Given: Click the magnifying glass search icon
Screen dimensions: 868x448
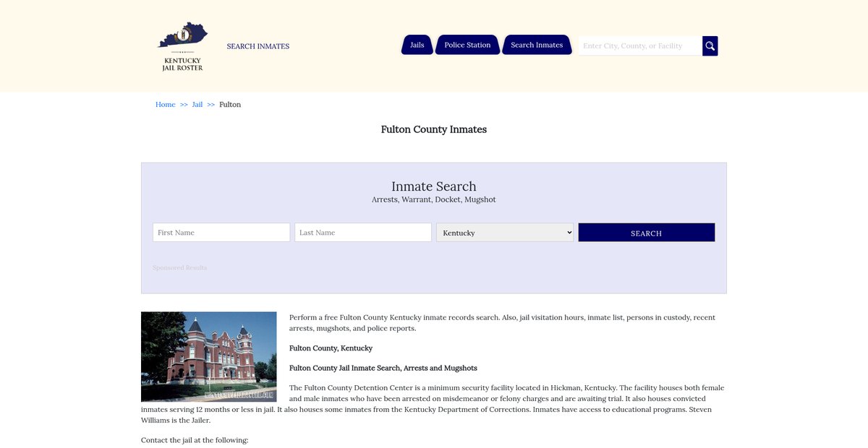Looking at the screenshot, I should (x=710, y=46).
